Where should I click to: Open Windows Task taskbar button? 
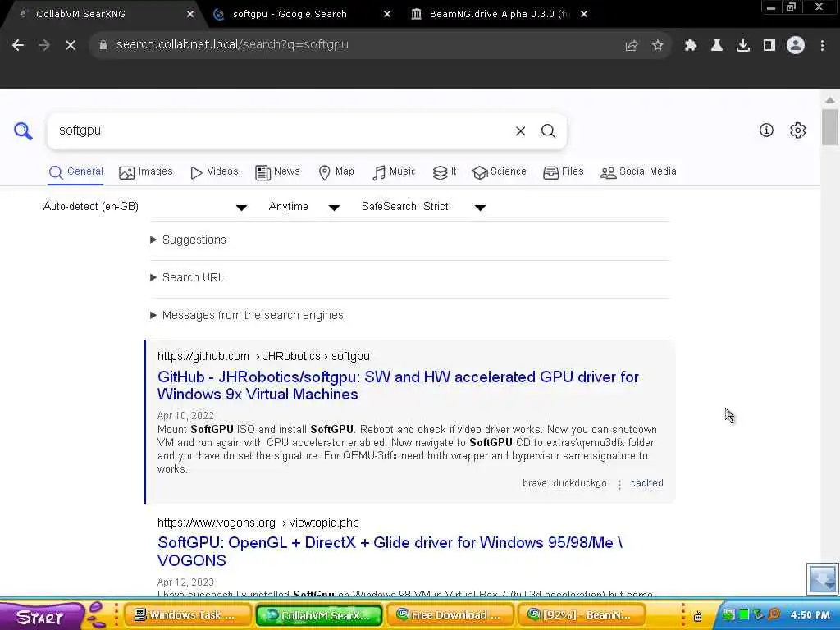(188, 615)
